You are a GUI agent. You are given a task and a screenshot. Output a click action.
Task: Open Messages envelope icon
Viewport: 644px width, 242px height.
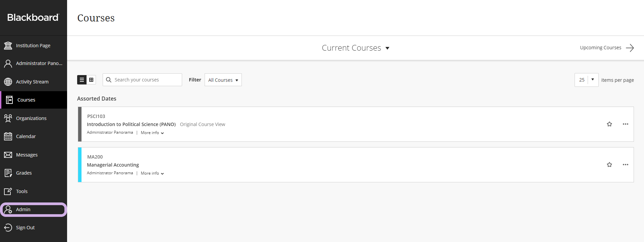[x=8, y=155]
